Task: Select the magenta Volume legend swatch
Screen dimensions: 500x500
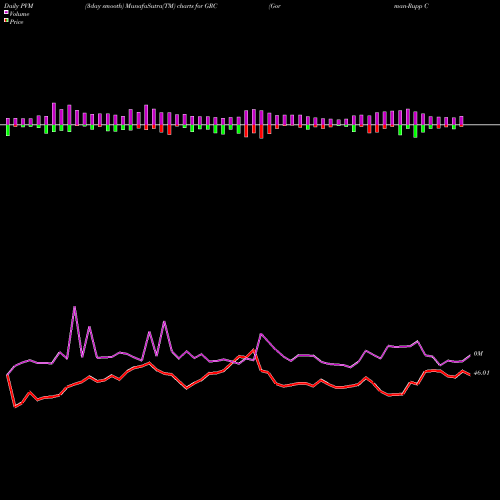Action: [6, 13]
